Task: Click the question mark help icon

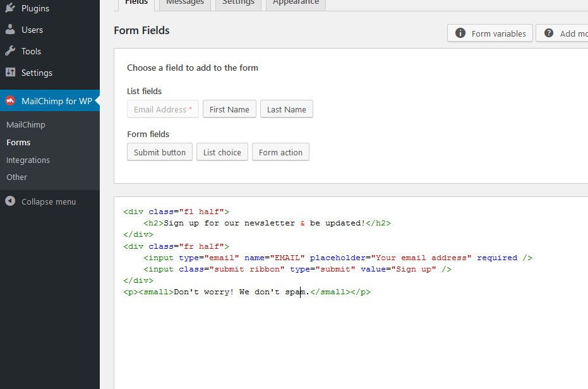Action: (x=549, y=33)
